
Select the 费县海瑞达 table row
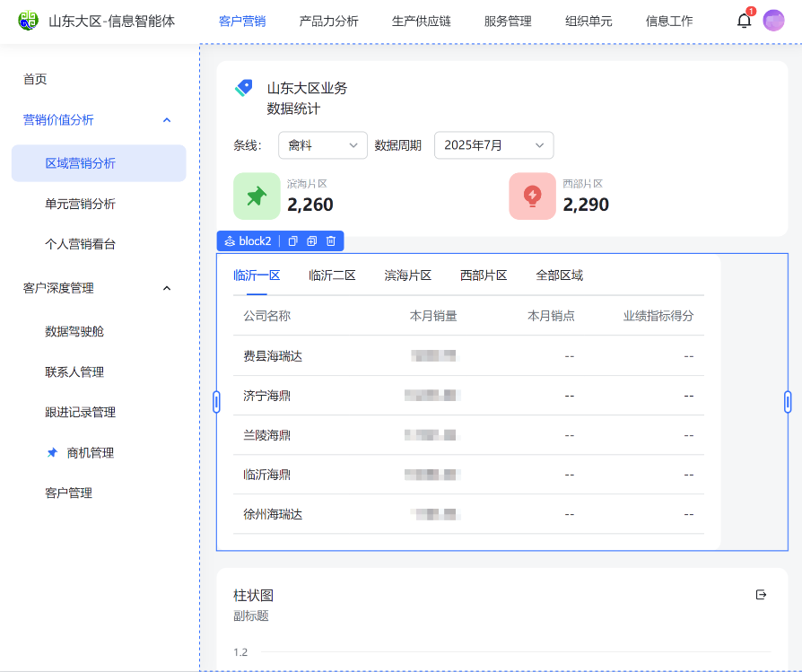pos(467,356)
